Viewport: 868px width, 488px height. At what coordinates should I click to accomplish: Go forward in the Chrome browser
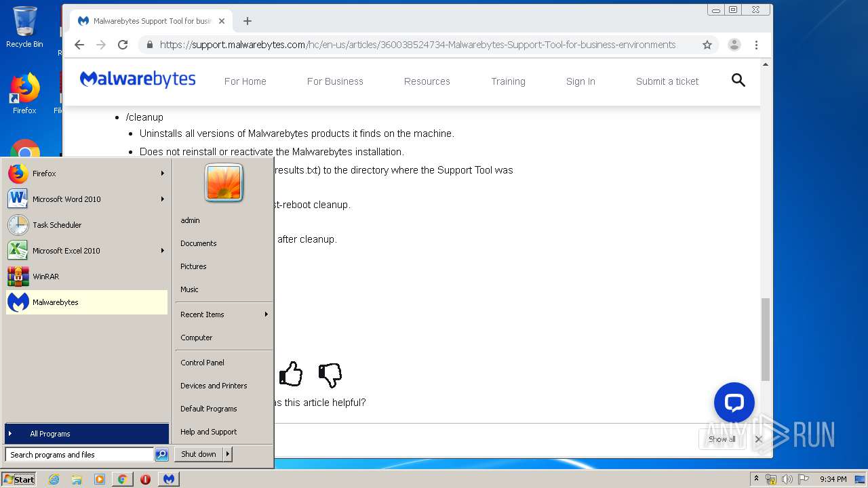[101, 45]
